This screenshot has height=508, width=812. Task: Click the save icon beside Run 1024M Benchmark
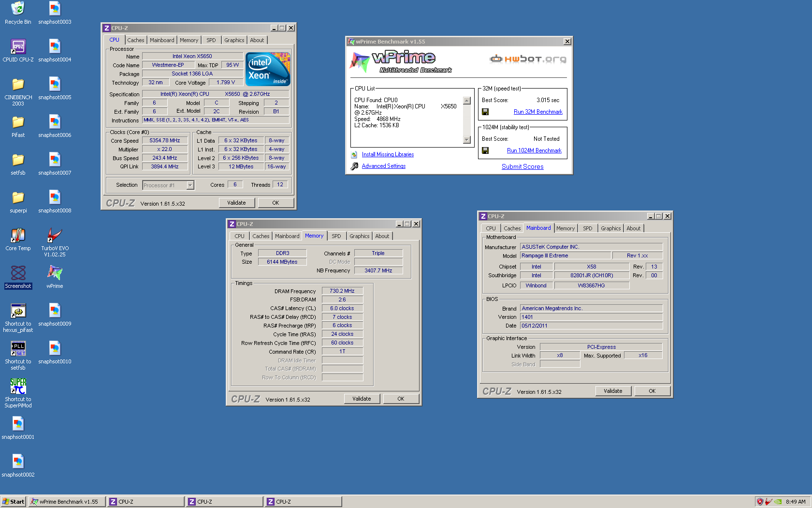click(x=485, y=150)
